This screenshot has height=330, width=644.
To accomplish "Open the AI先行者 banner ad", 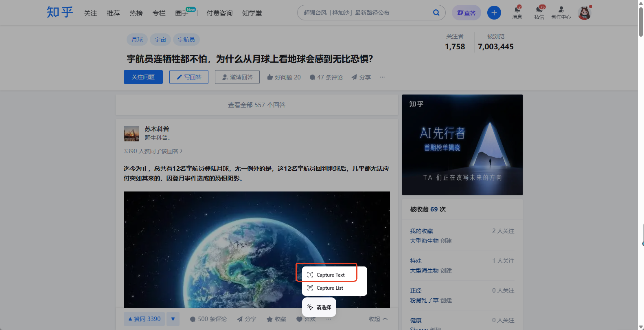I will 462,145.
